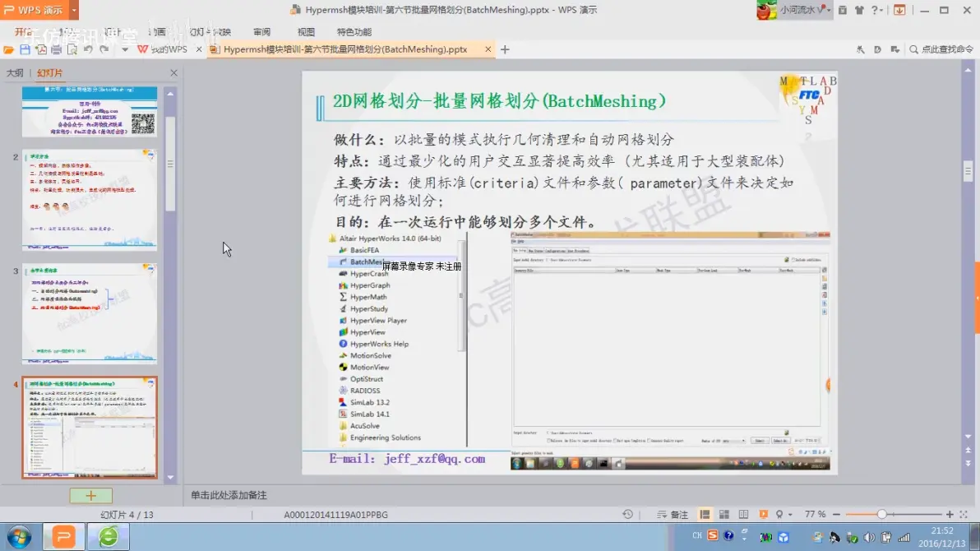Image resolution: width=980 pixels, height=551 pixels.
Task: Redo the last undone action
Action: pos(104,49)
